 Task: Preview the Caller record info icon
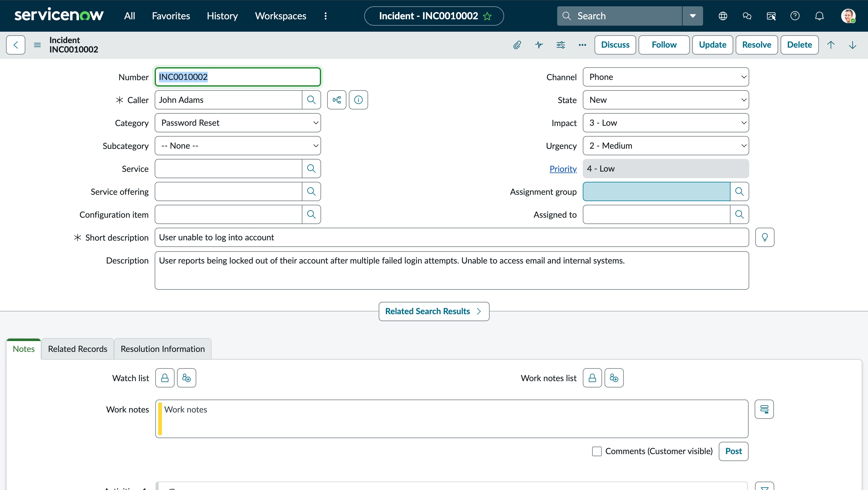[358, 100]
